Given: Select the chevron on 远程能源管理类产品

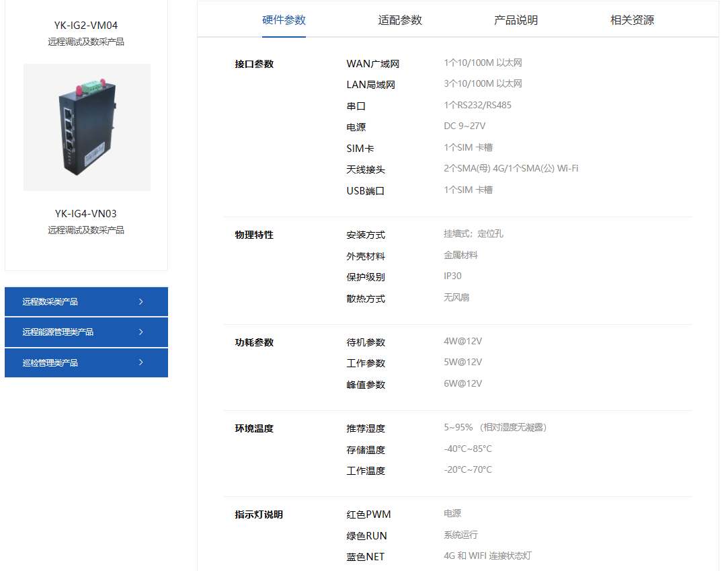Looking at the screenshot, I should click(141, 332).
